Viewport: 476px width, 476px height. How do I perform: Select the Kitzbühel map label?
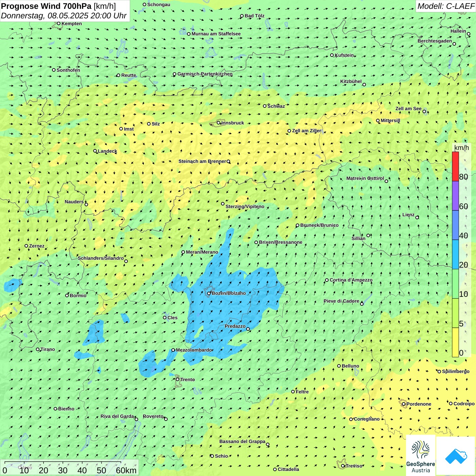pyautogui.click(x=351, y=81)
